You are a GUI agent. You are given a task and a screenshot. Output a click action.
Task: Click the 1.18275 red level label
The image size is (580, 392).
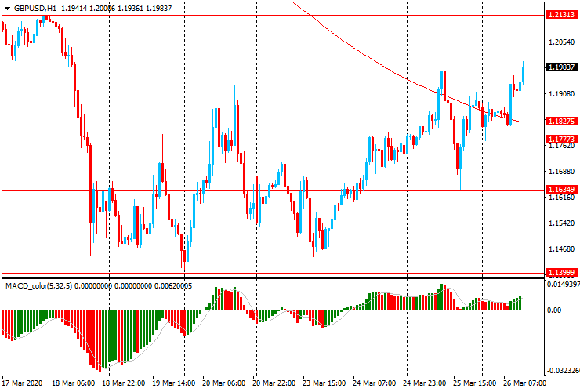(x=561, y=121)
